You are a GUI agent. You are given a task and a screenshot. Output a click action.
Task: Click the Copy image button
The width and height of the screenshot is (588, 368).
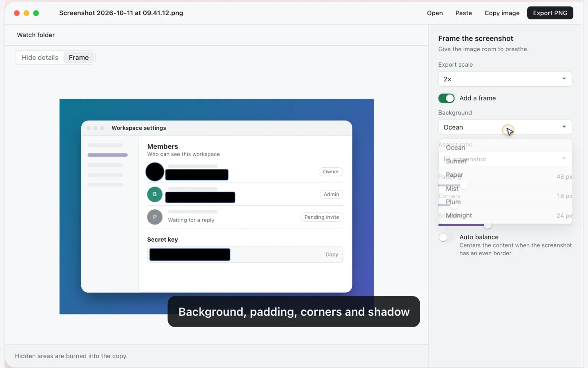502,13
